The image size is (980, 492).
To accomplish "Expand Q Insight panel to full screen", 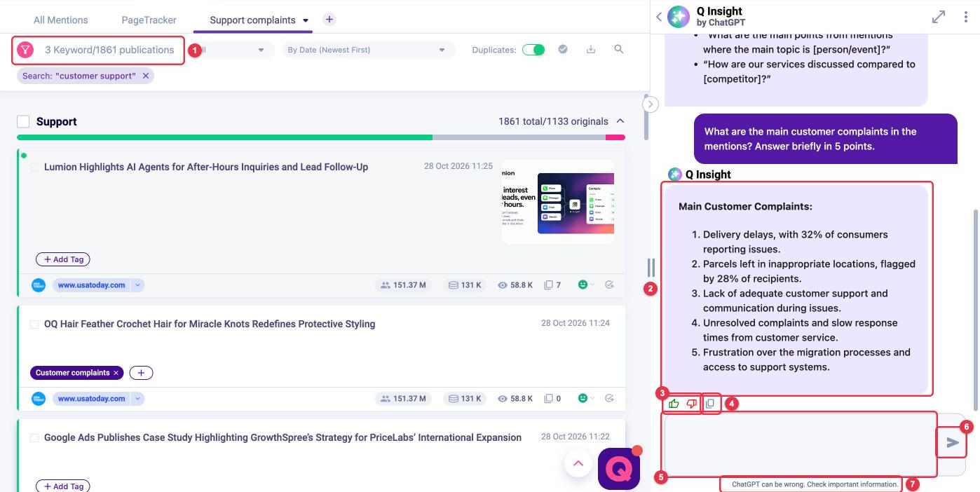I will 939,17.
